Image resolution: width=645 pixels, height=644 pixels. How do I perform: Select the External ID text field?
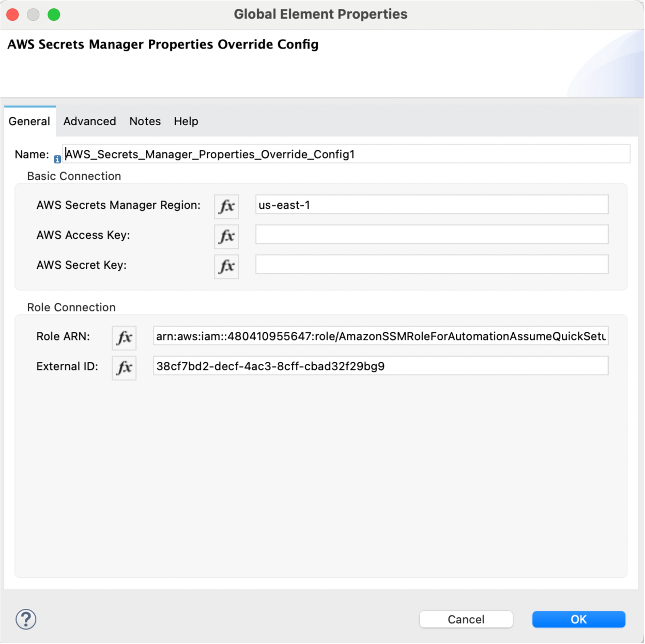(381, 365)
